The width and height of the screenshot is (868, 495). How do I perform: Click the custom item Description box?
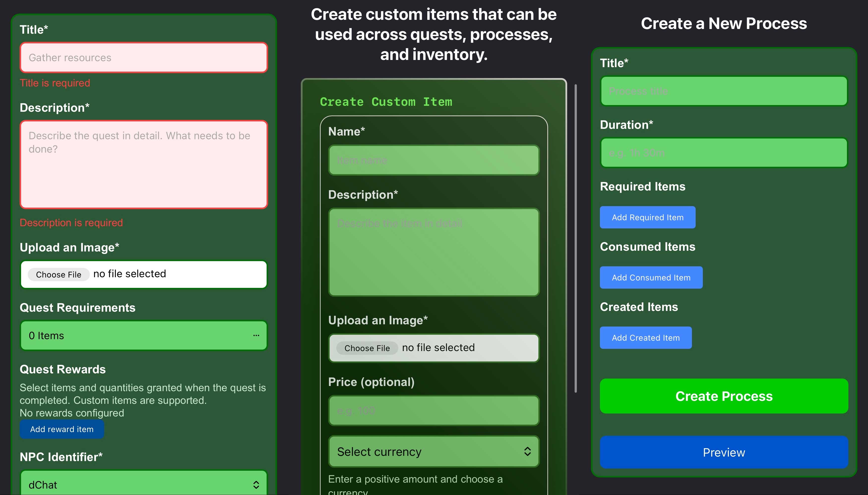[x=433, y=253]
